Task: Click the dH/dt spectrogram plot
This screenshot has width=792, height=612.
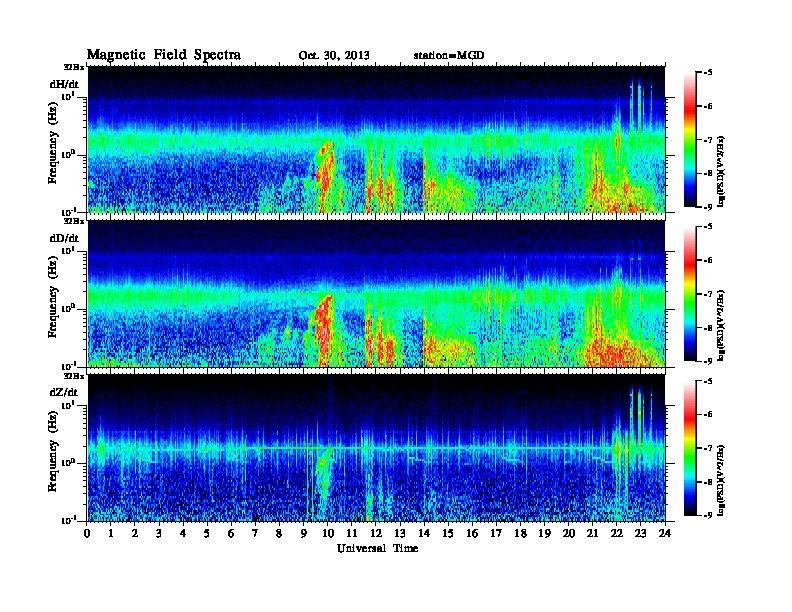Action: 376,139
